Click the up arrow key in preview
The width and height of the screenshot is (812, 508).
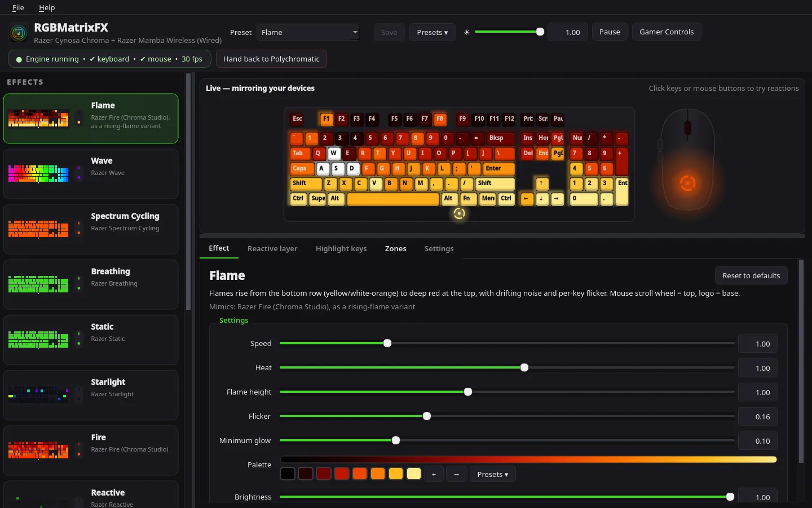[541, 183]
